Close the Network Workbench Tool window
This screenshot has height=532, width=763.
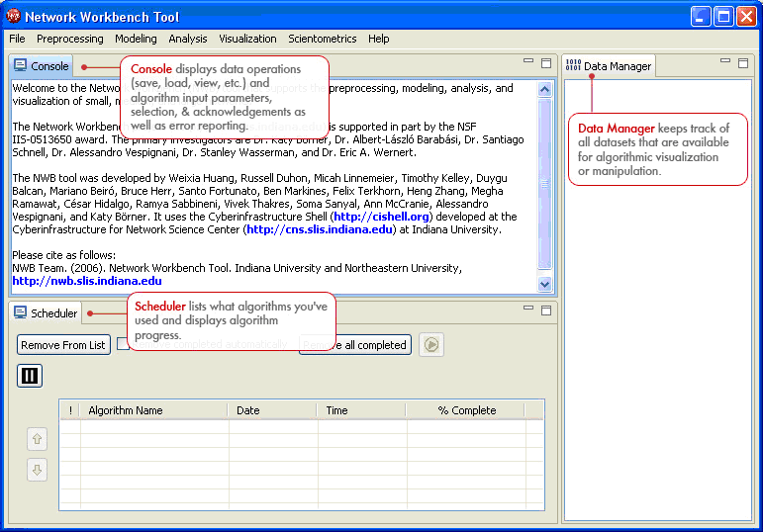point(746,17)
